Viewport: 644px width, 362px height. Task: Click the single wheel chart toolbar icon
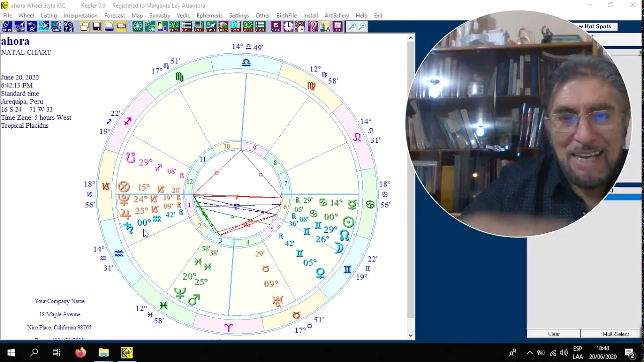point(137,26)
